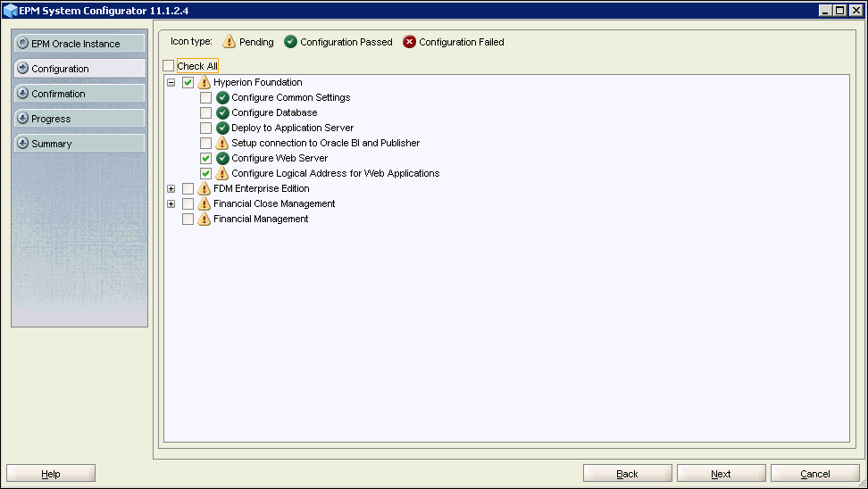The width and height of the screenshot is (868, 489).
Task: Minimize the EPM System Configurator window
Action: [x=825, y=10]
